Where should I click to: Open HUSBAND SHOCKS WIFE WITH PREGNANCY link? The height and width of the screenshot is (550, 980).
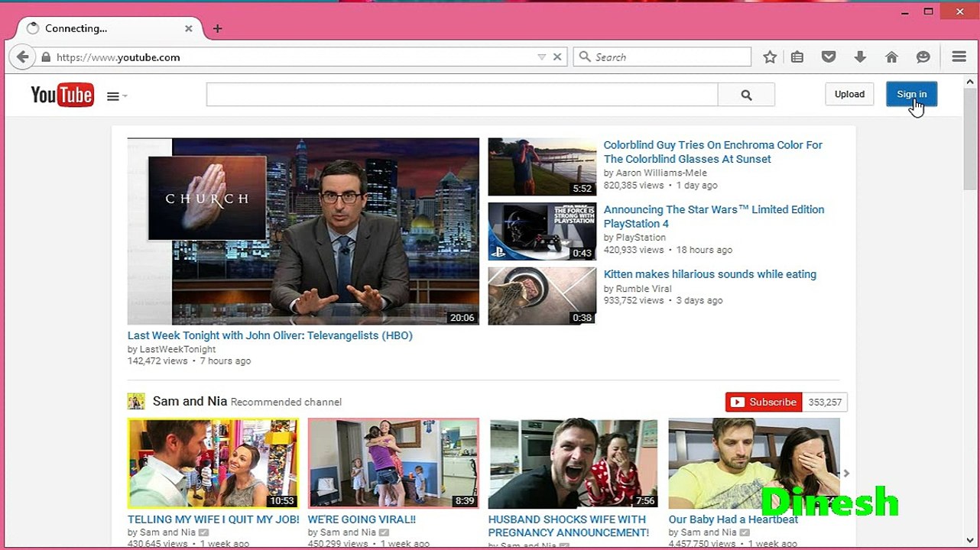pos(569,526)
